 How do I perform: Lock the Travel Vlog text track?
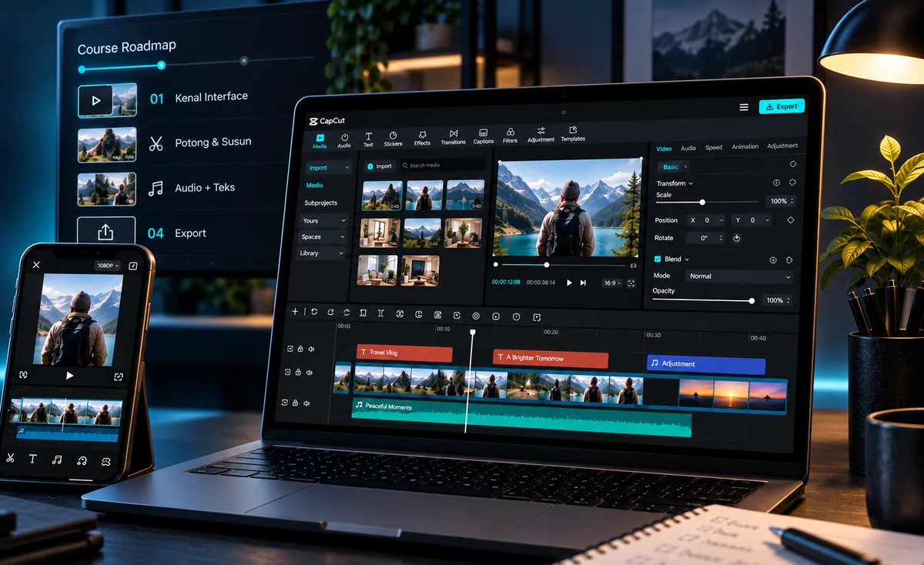[300, 349]
